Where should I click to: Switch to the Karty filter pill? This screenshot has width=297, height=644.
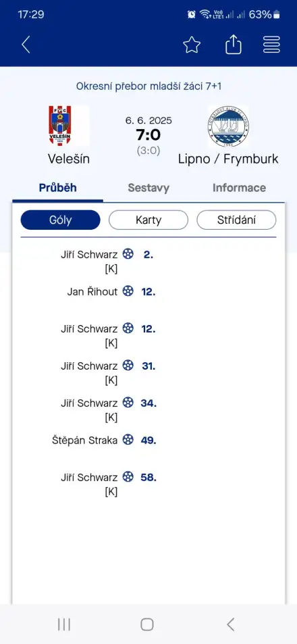[x=148, y=220]
